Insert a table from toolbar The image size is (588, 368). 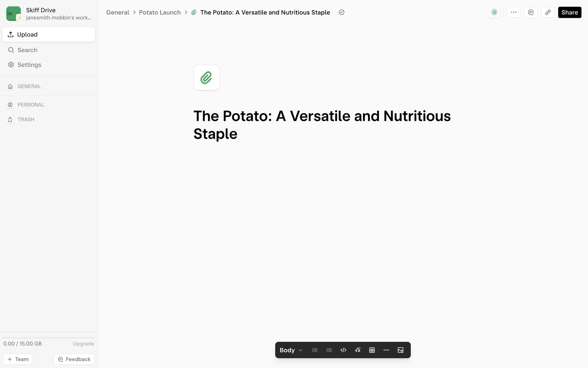coord(372,350)
